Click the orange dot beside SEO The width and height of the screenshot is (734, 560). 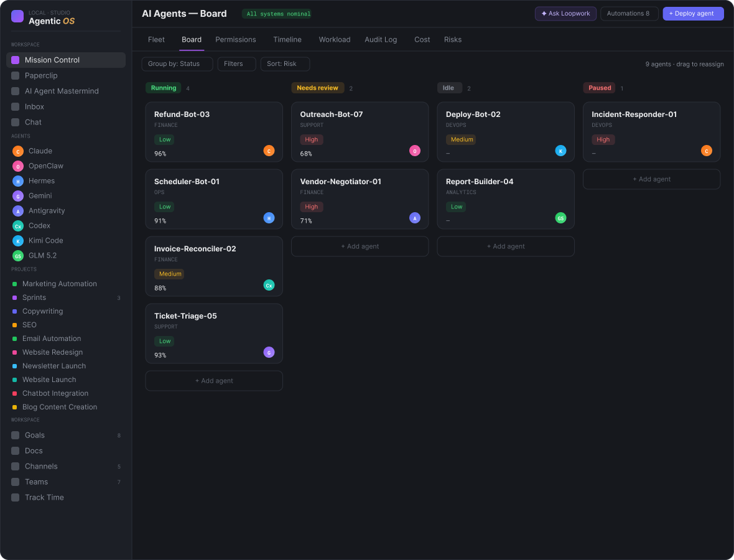point(14,325)
